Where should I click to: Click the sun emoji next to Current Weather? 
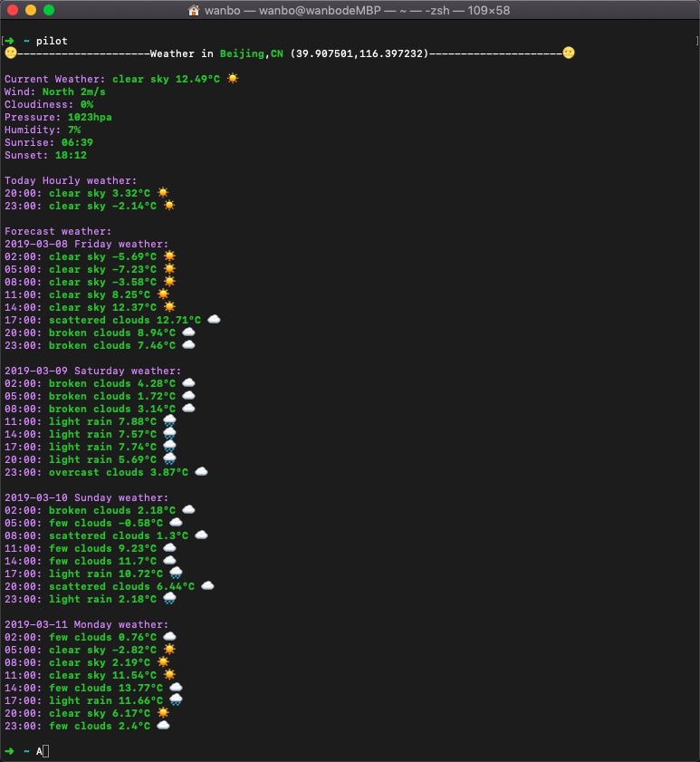click(x=233, y=78)
